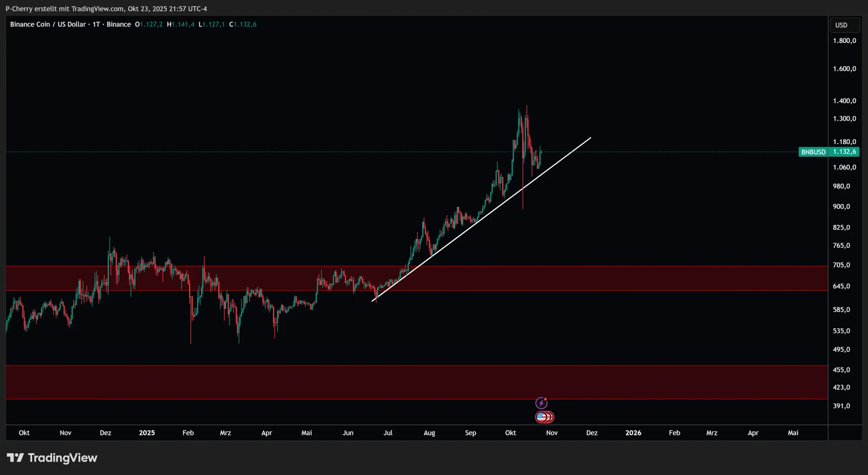Click the Nov label near current date

click(552, 433)
